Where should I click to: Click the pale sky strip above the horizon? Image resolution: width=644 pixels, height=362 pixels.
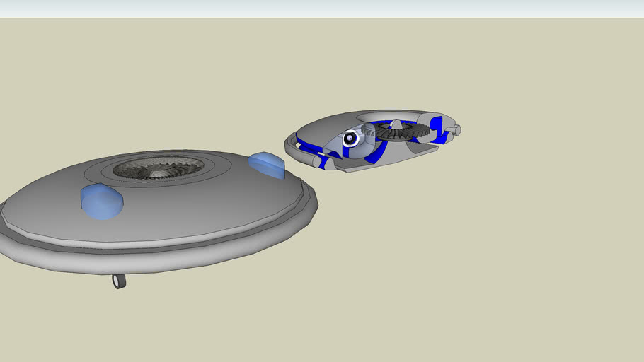coord(322,8)
